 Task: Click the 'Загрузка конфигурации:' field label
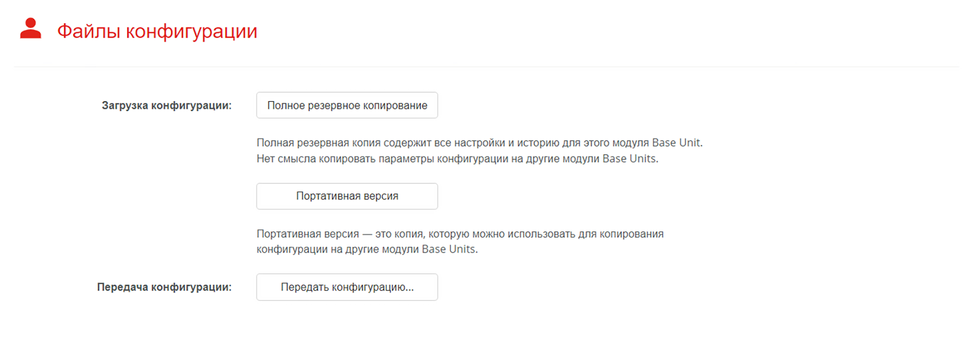166,105
